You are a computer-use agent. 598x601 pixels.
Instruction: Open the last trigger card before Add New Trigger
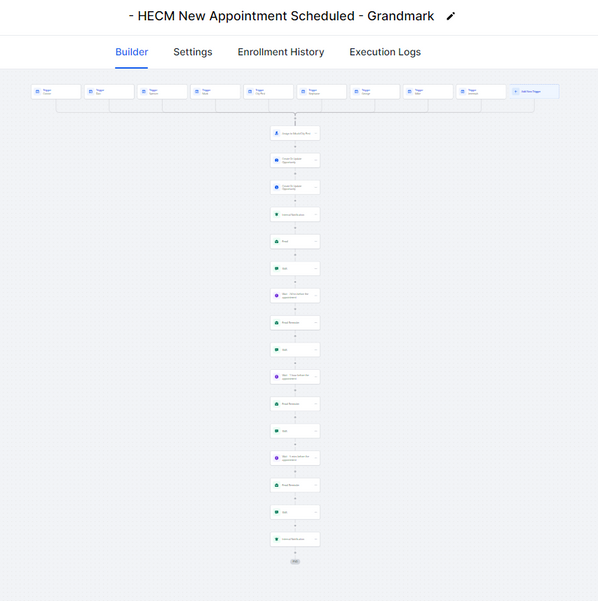pyautogui.click(x=481, y=92)
